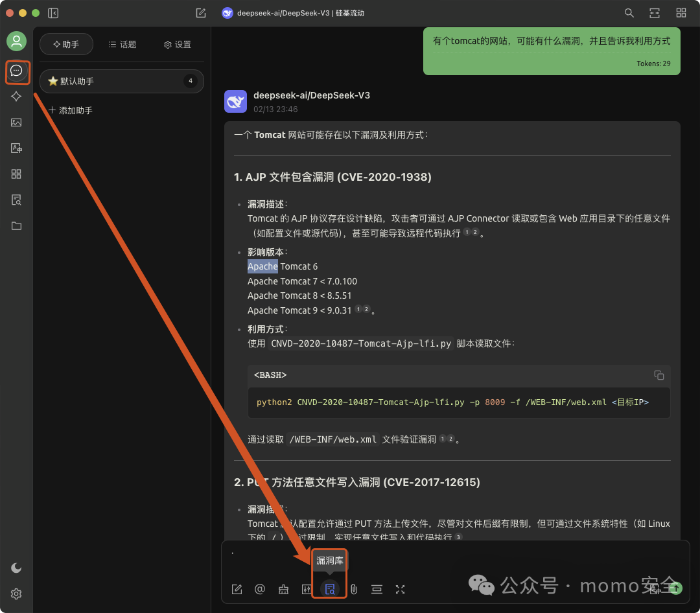The width and height of the screenshot is (700, 613).
Task: Click text Apache Tomcat 7 < 7.0.100
Action: pos(302,281)
